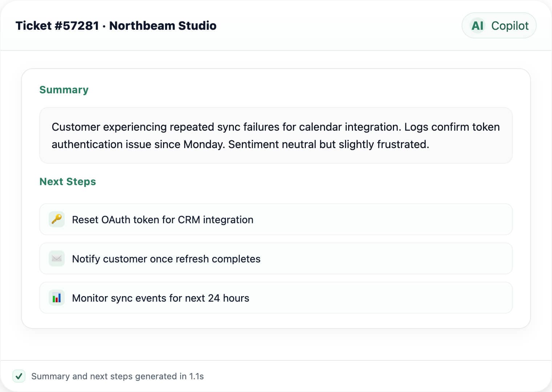
Task: Click the AI badge inside the Copilot button
Action: click(478, 25)
